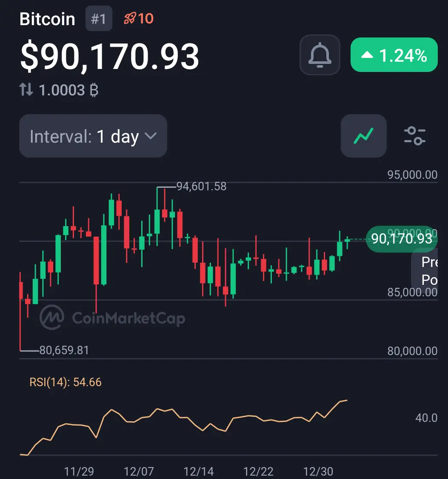Open chart settings sliders icon
The width and height of the screenshot is (448, 479).
point(414,136)
